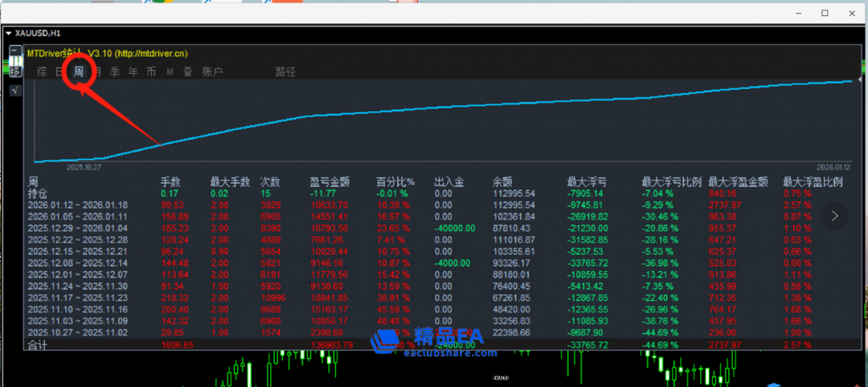Switch to the 周 (weekly) statistics tab
The image size is (868, 387).
[79, 71]
